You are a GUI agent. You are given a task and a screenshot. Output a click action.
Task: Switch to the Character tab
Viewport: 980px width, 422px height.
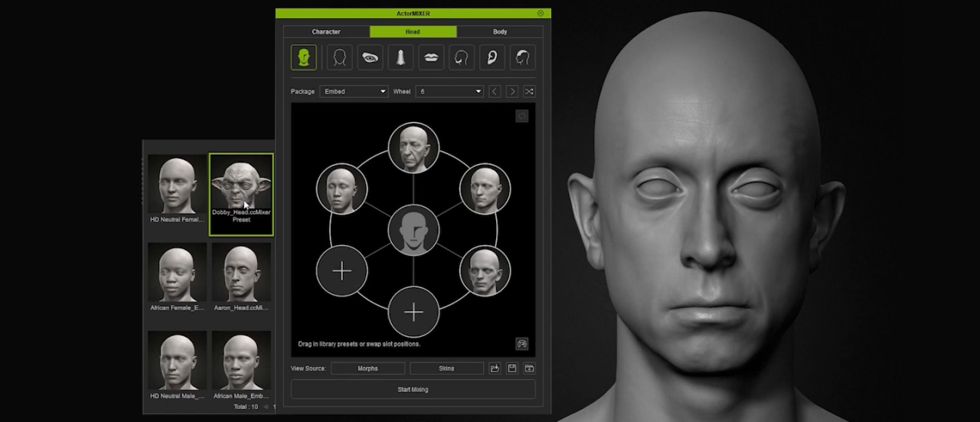coord(326,31)
